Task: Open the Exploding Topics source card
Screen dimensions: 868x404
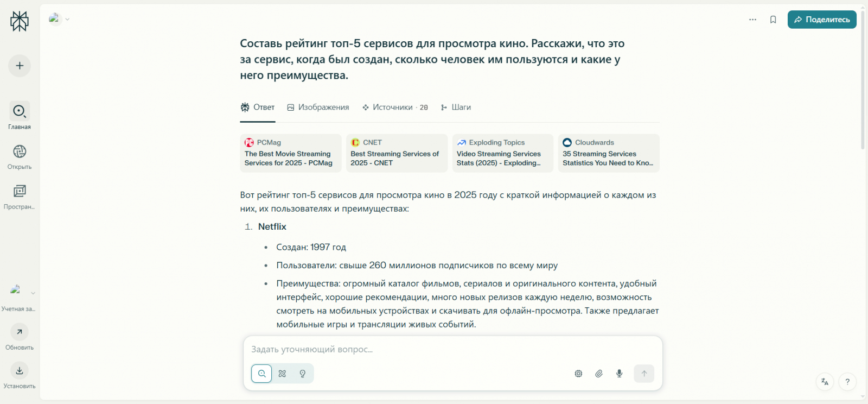Action: (502, 153)
